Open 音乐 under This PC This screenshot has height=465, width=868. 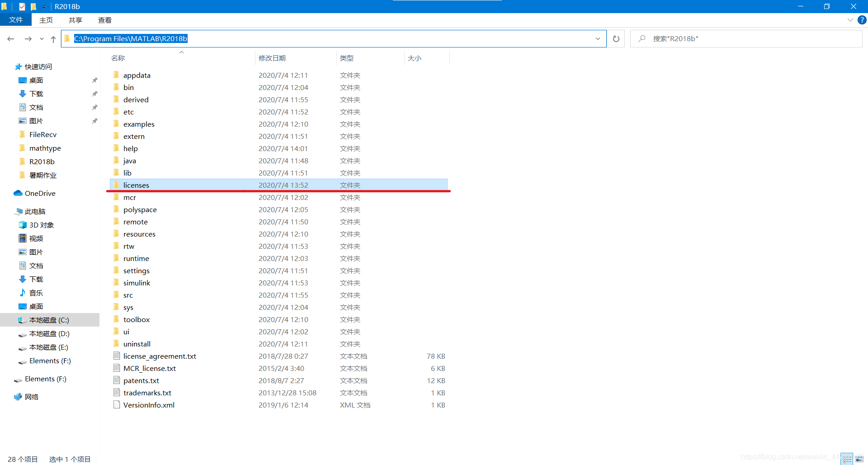point(36,293)
